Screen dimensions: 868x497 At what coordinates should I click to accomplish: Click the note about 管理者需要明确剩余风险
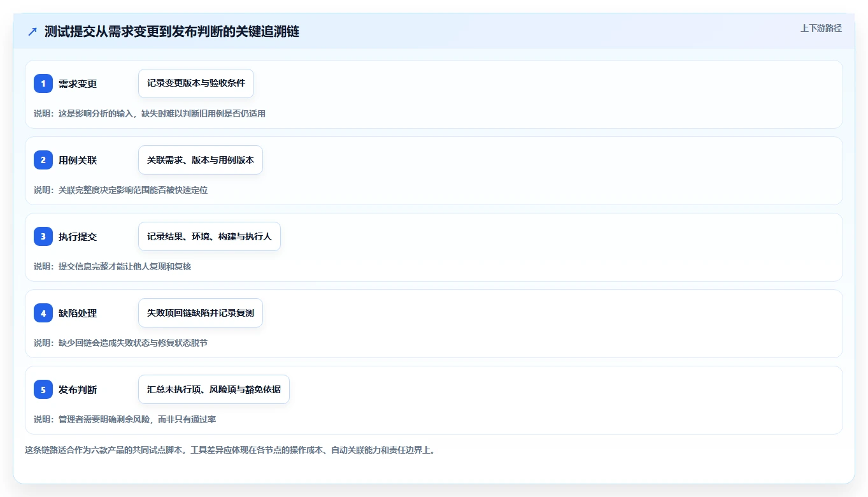point(125,419)
